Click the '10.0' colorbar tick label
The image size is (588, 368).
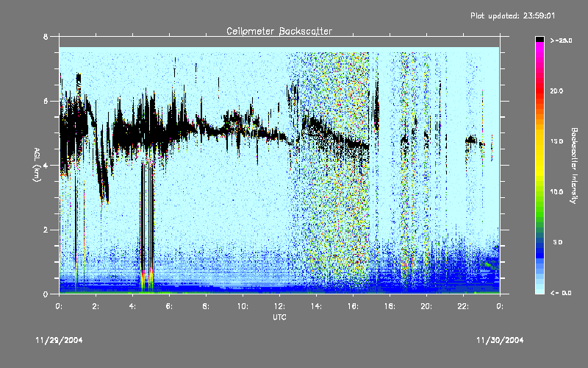(556, 192)
